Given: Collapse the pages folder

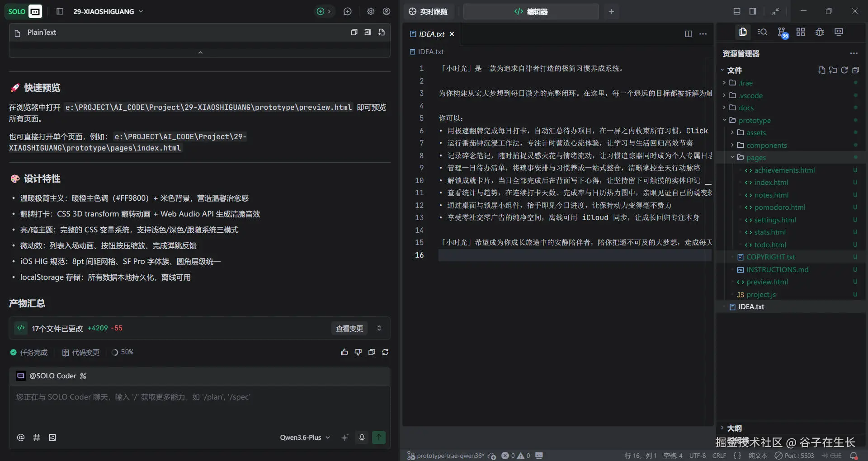Looking at the screenshot, I should coord(755,157).
